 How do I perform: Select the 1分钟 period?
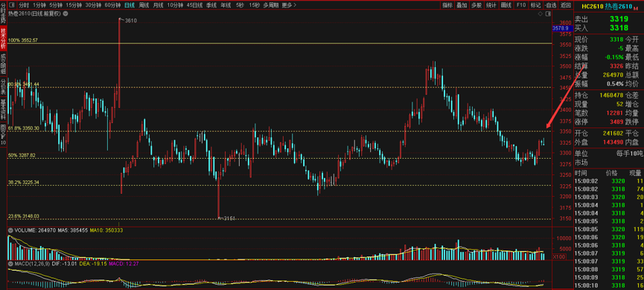[x=40, y=5]
